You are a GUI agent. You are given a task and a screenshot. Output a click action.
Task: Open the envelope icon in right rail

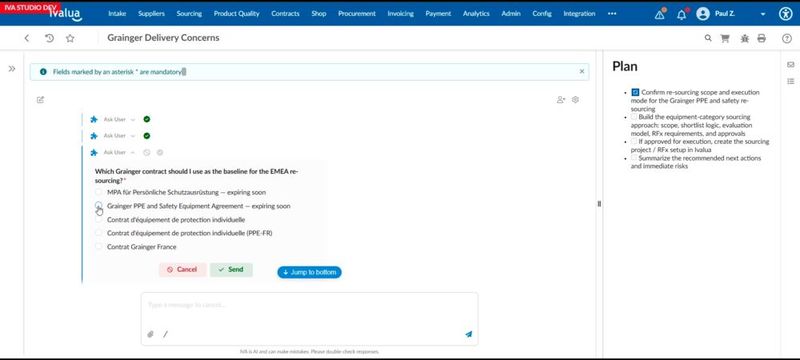tap(791, 65)
